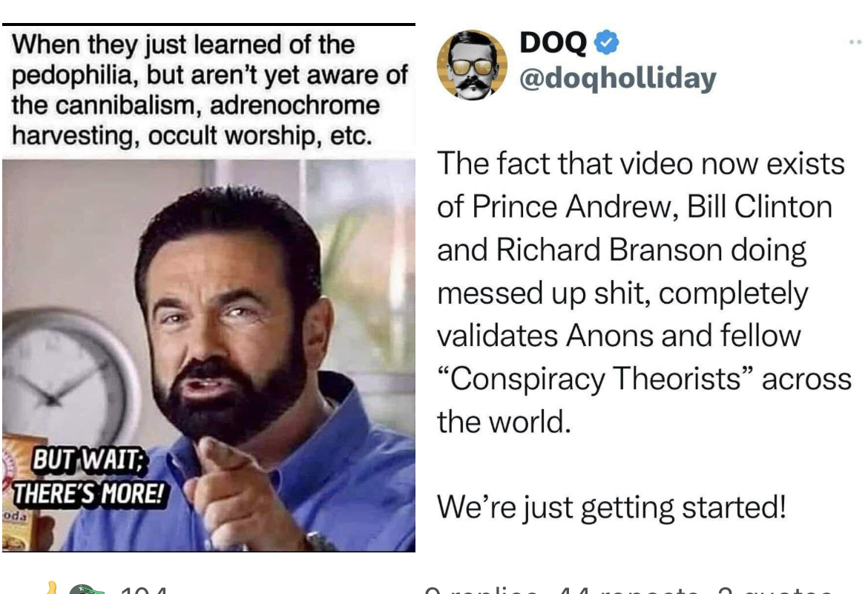The height and width of the screenshot is (594, 868).
Task: Click the green frog reaction emoji
Action: 86,589
